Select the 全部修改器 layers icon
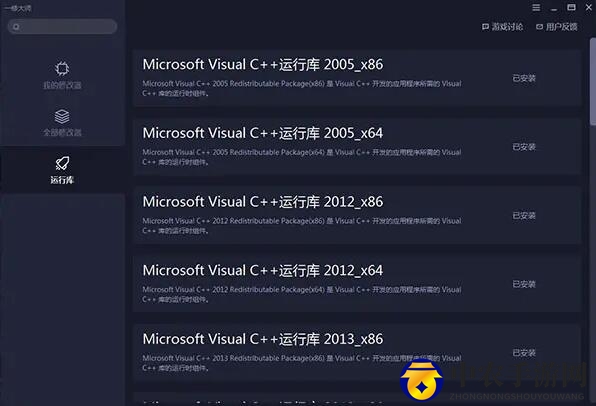The image size is (596, 406). point(62,116)
